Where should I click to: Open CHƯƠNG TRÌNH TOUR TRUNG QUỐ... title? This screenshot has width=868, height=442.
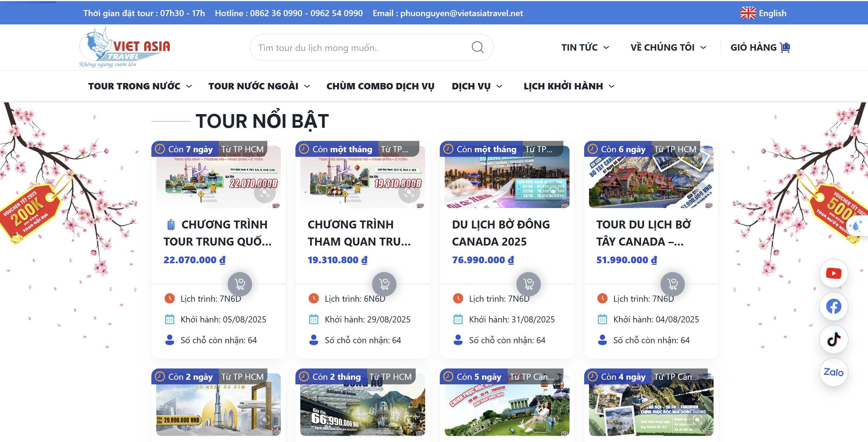tap(218, 233)
